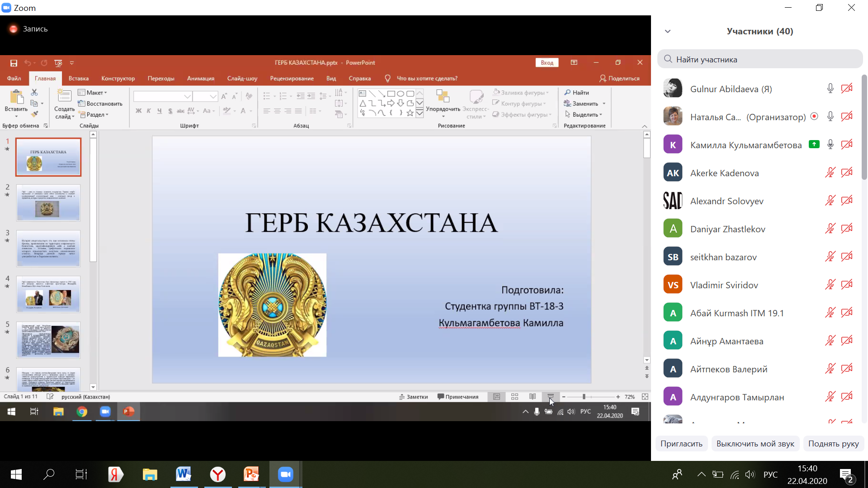This screenshot has height=488, width=868.
Task: Expand the shapes gallery more arrow
Action: (x=420, y=113)
